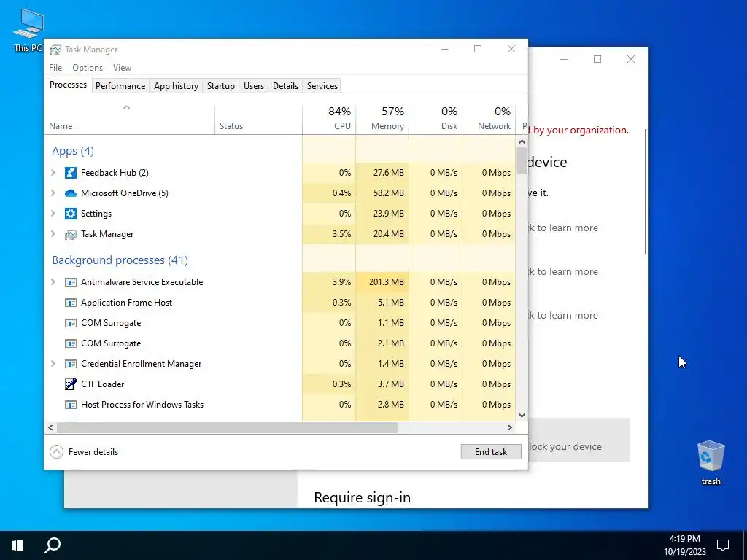Sort by the Status column header
The image size is (747, 560).
258,120
